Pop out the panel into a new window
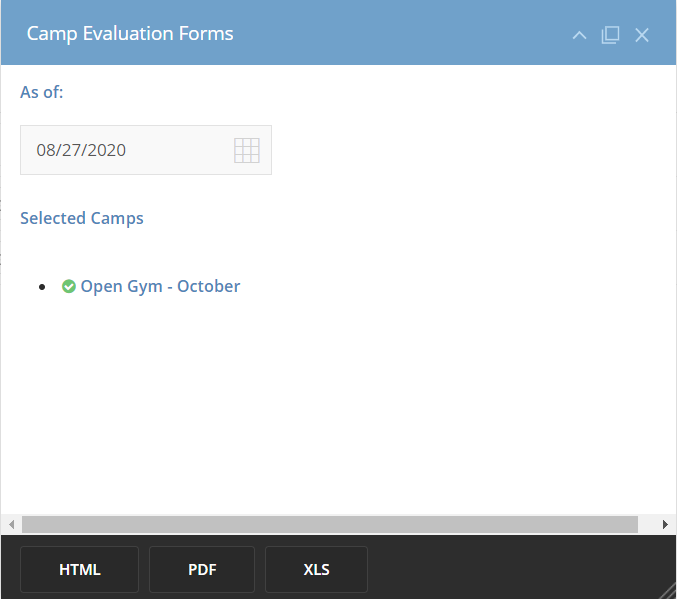Image resolution: width=677 pixels, height=599 pixels. tap(610, 35)
